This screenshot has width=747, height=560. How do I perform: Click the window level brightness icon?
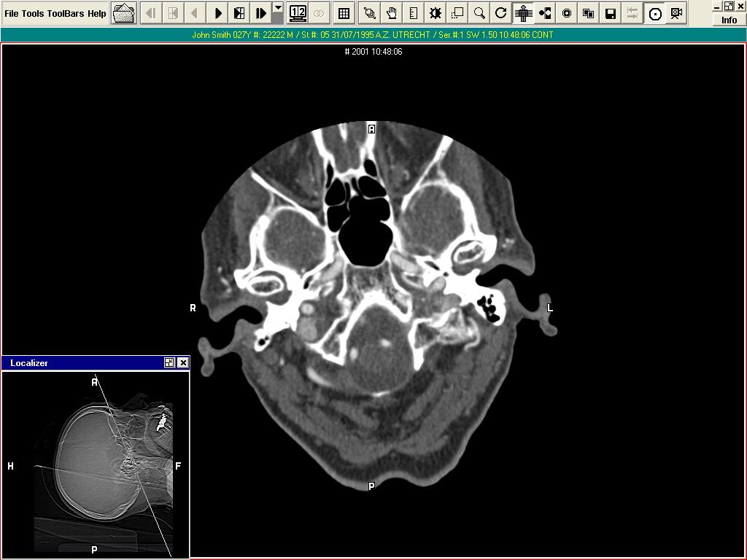pyautogui.click(x=436, y=13)
